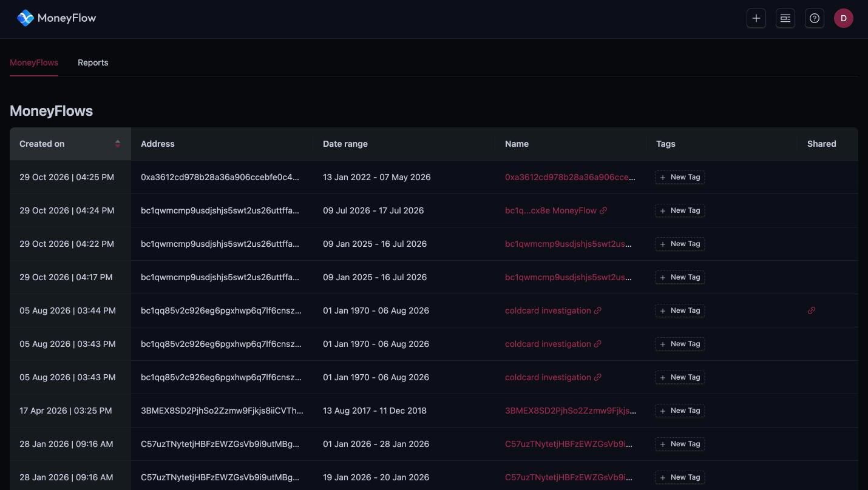Click the Shared column header

(828, 144)
